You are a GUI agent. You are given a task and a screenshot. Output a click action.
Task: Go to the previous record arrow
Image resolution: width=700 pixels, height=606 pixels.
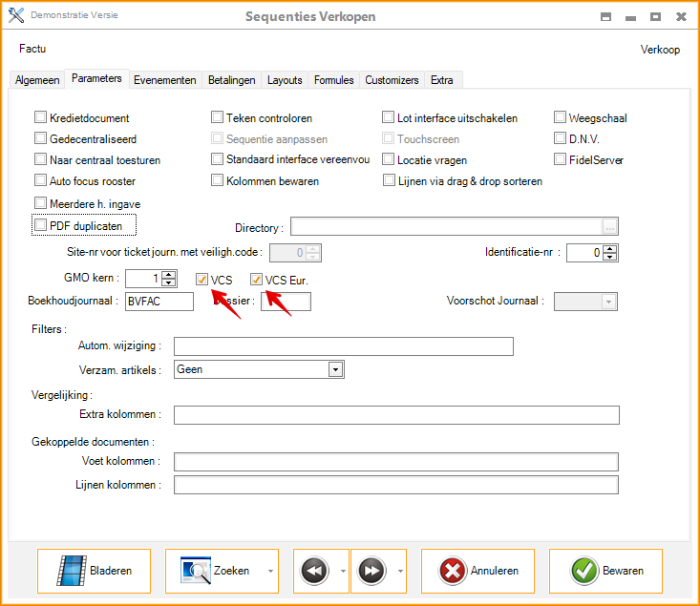[313, 571]
